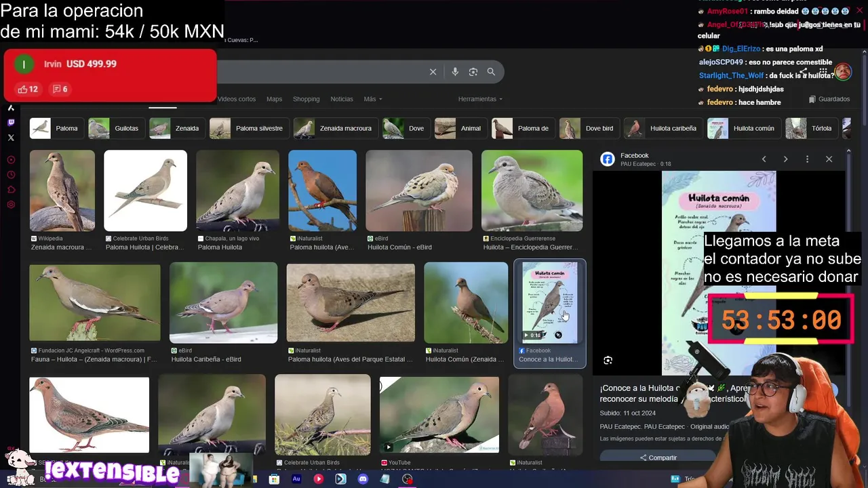Select the Paloma silvestre filter chip
This screenshot has height=488, width=868.
click(x=248, y=128)
